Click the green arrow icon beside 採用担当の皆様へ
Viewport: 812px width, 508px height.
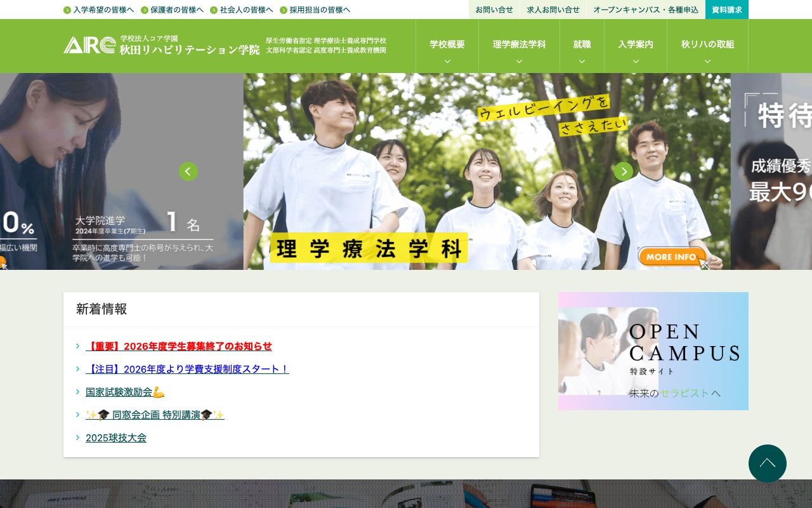point(284,10)
